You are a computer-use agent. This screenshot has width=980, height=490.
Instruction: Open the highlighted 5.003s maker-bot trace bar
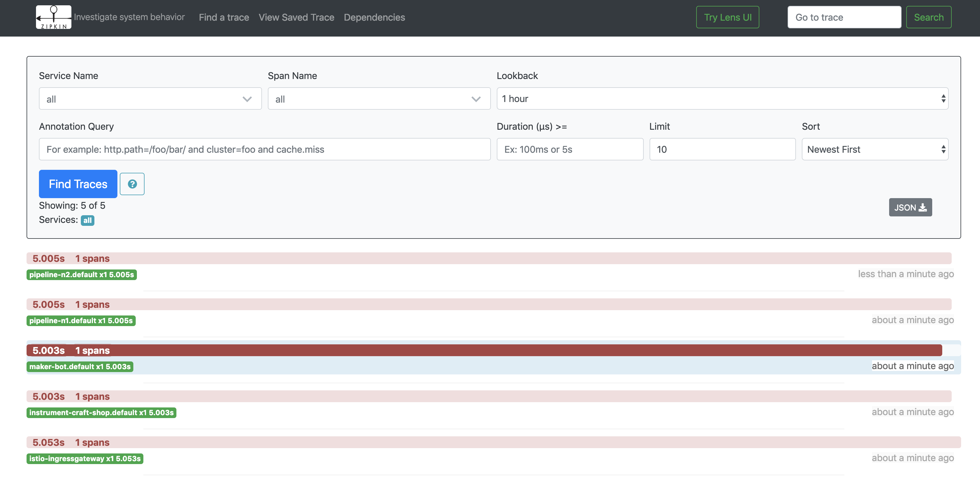484,351
